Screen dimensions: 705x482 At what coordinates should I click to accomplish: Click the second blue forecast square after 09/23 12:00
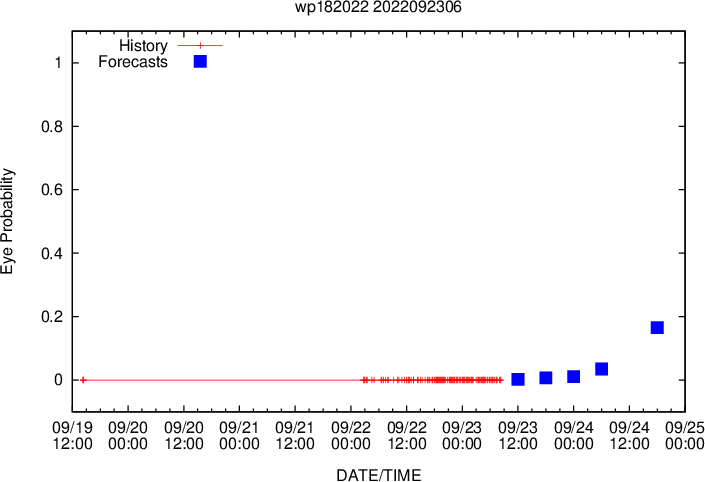tap(546, 378)
